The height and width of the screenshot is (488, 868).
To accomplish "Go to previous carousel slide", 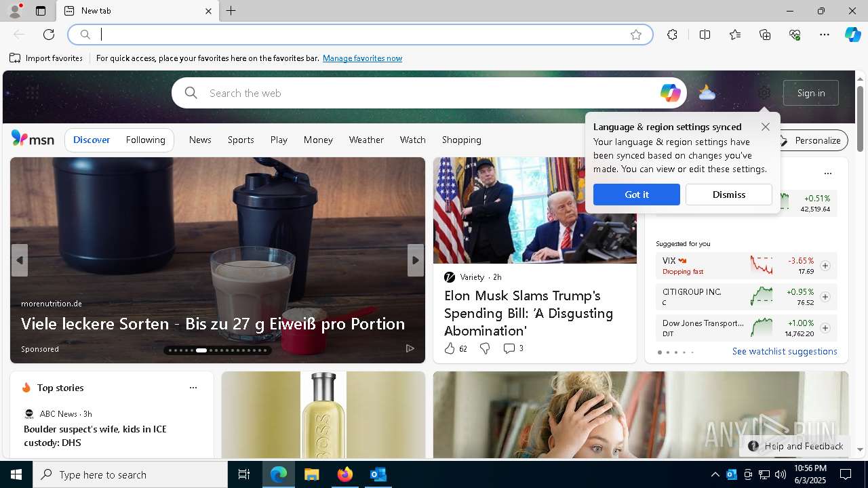I will click(20, 260).
